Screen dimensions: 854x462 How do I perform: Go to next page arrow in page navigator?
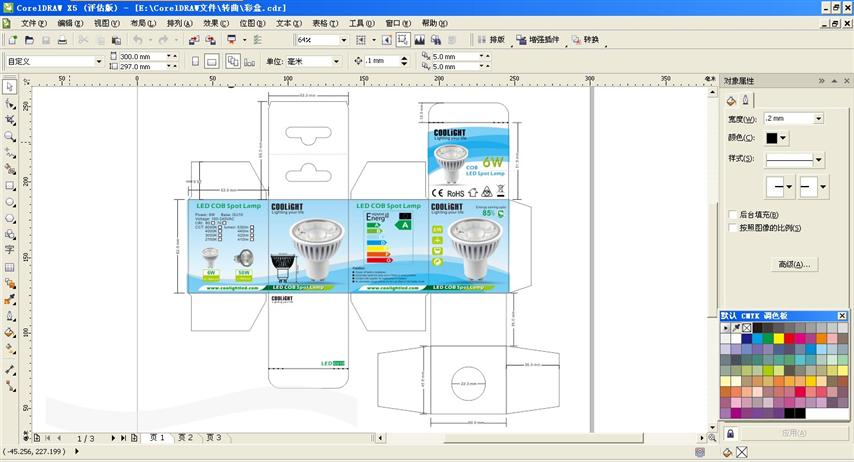point(113,438)
